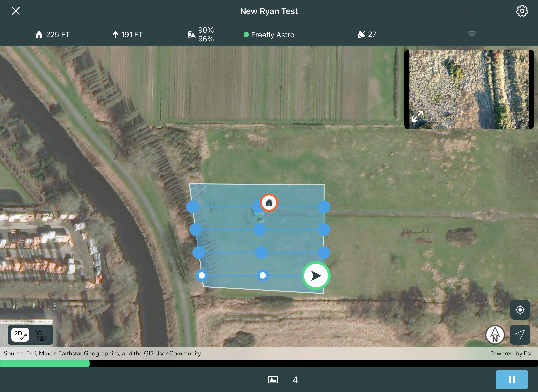Viewport: 538px width, 392px height.
Task: Tap the altitude arrow 191 FT indicator
Action: click(115, 34)
